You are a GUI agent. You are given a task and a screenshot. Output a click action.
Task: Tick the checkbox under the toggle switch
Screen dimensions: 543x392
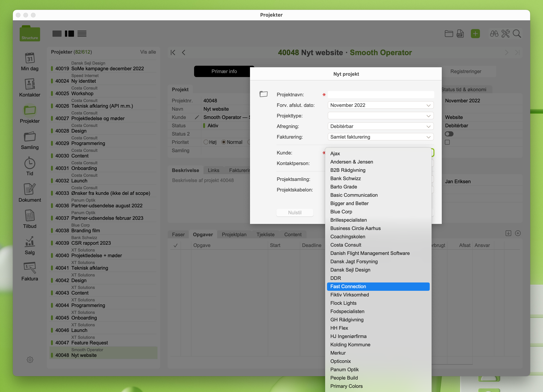(x=447, y=142)
